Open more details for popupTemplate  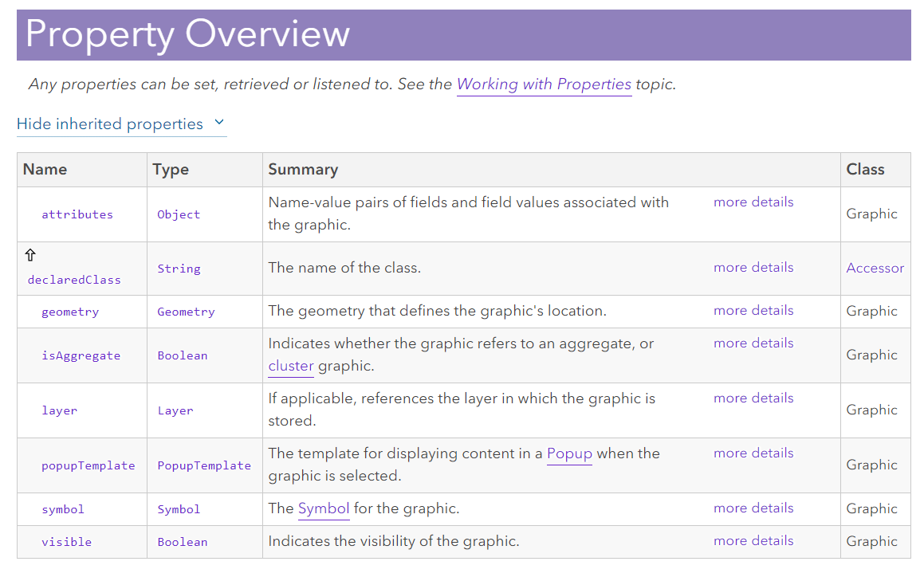753,453
